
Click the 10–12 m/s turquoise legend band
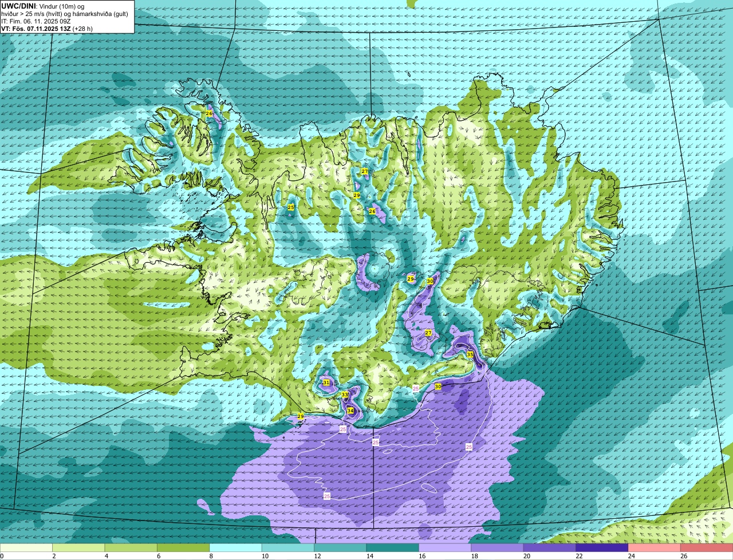click(288, 547)
